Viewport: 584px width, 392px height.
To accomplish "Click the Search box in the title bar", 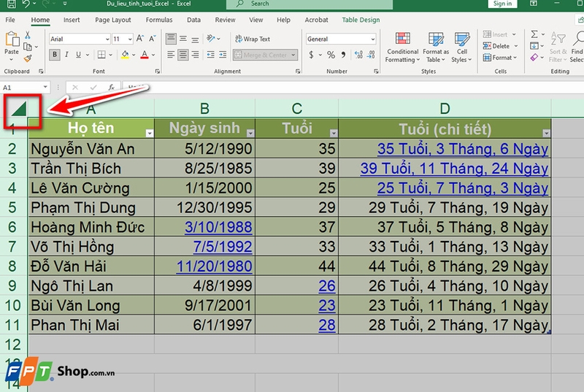I will click(x=310, y=4).
